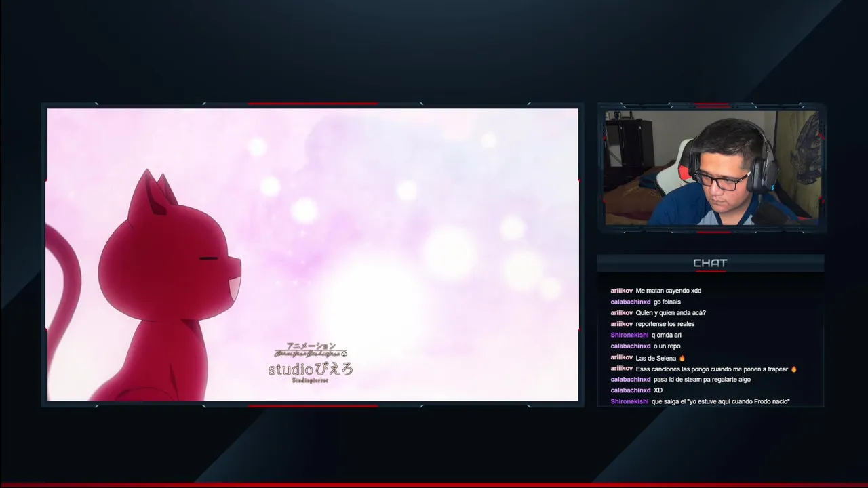Click username ariiikov beside 'reportense los reales'
The image size is (868, 488).
[622, 324]
